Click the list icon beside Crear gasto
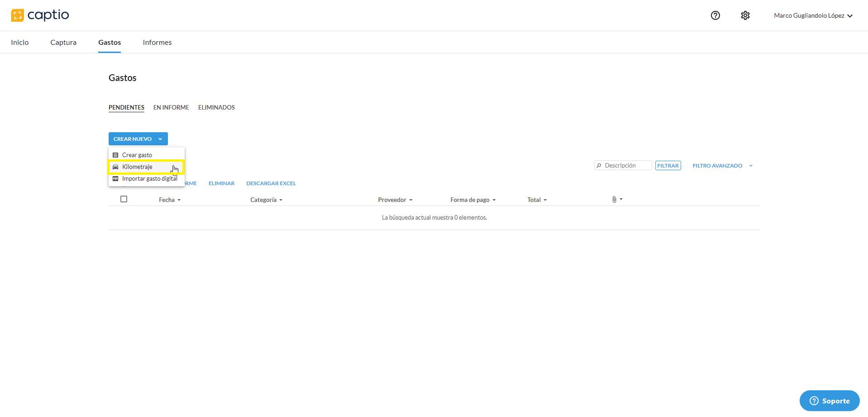Screen dimensions: 868x417 click(115, 155)
